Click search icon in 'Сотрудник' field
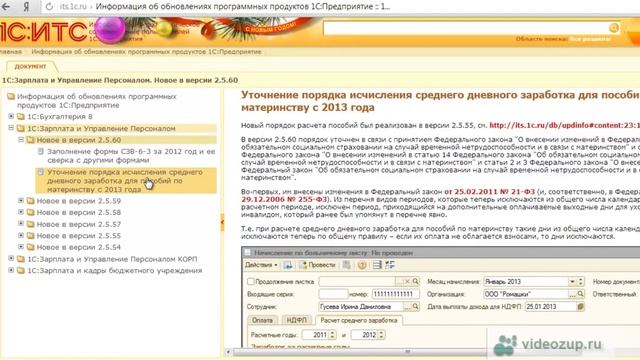The height and width of the screenshot is (360, 640). pyautogui.click(x=416, y=306)
